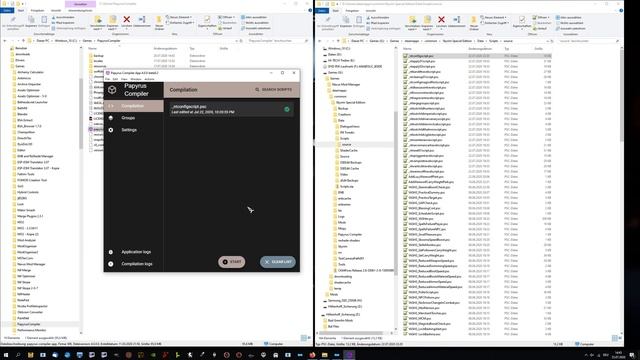640x360 pixels.
Task: Open Neues Element dropdown in left Explorer
Action: pyautogui.click(x=179, y=17)
